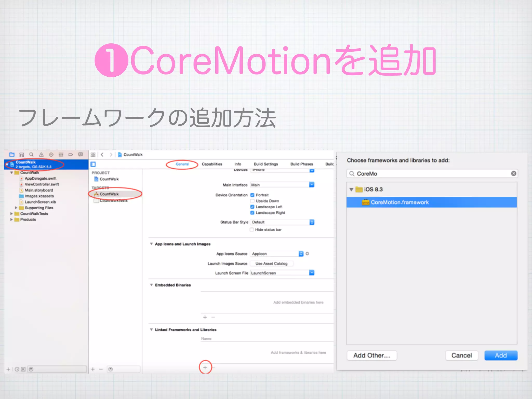
Task: Open the Debug navigator icon
Action: [x=61, y=155]
